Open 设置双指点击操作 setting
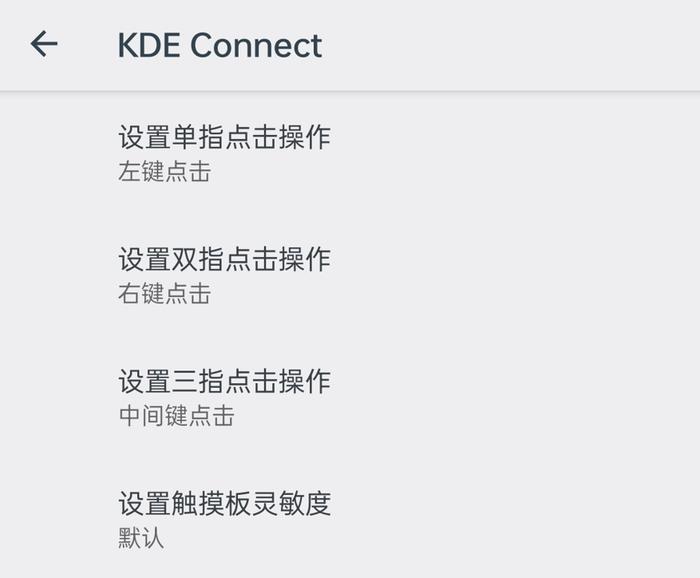Viewport: 700px width, 578px height. point(350,274)
